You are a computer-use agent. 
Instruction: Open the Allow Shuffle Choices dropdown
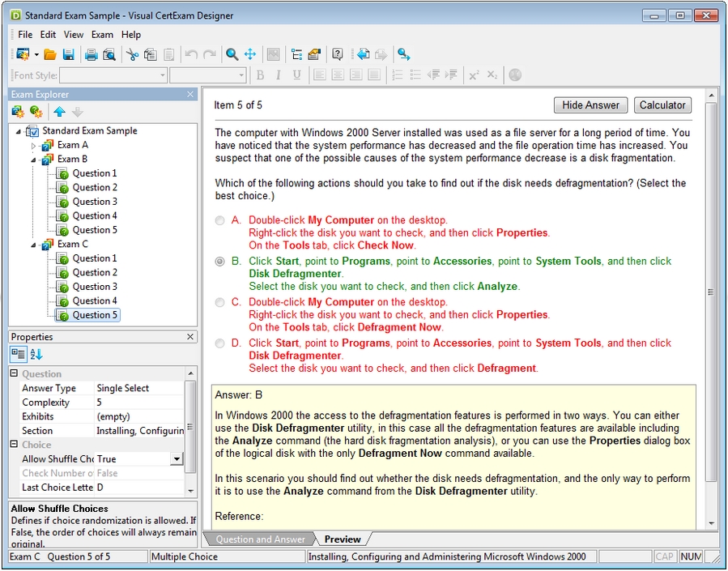pyautogui.click(x=177, y=459)
